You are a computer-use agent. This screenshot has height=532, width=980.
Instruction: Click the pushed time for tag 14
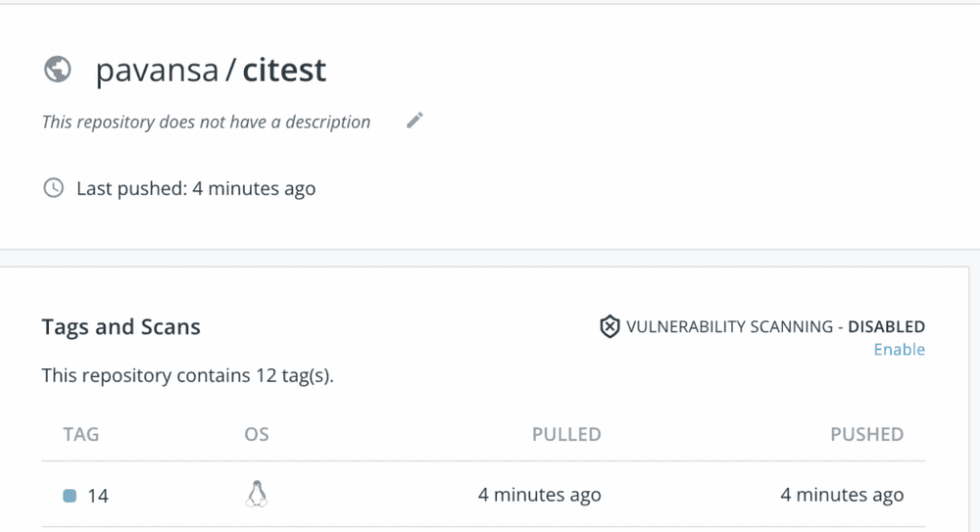(x=842, y=496)
